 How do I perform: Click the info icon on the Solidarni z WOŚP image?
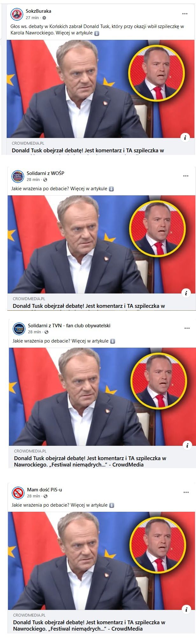pos(186,293)
